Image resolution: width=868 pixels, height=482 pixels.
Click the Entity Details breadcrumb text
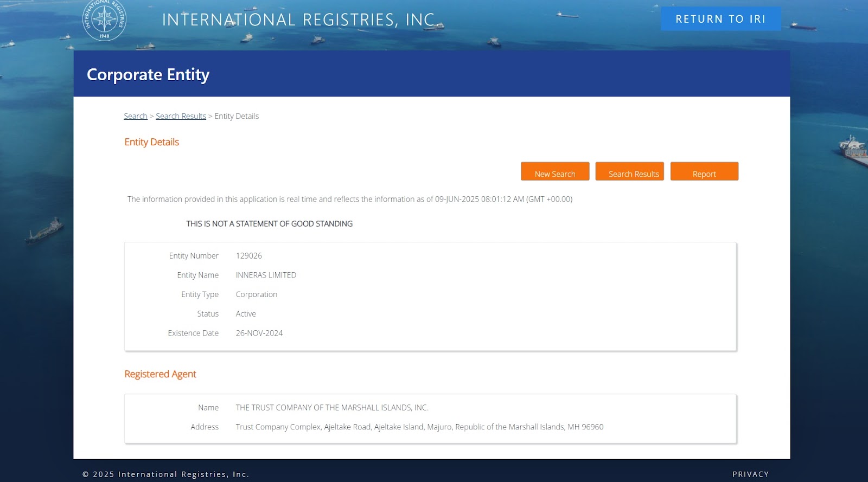coord(237,116)
